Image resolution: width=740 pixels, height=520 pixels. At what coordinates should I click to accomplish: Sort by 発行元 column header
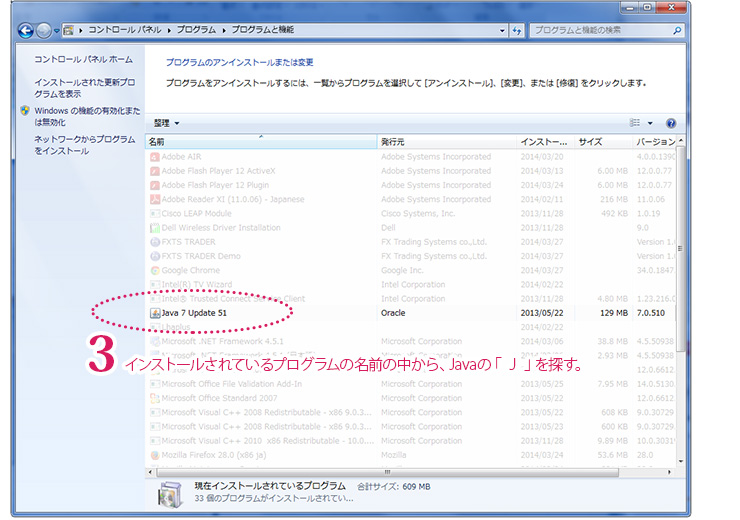tap(446, 142)
